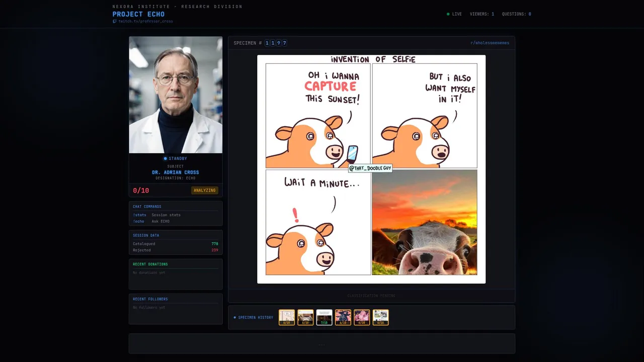Click the RECENT FOLLOWERS header
Screen dimensions: 644x362
pyautogui.click(x=150, y=299)
